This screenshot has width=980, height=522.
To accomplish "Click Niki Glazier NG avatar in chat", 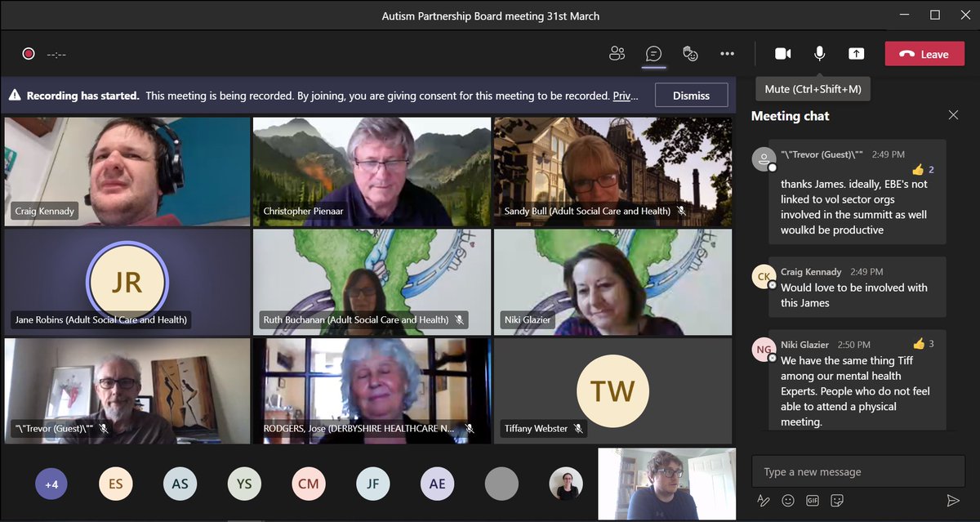I will pos(764,350).
